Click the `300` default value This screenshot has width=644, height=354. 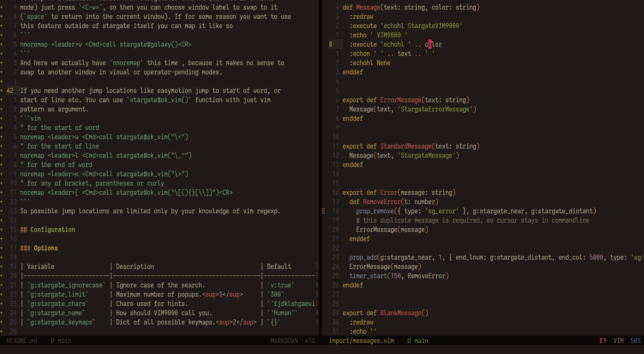(x=276, y=294)
